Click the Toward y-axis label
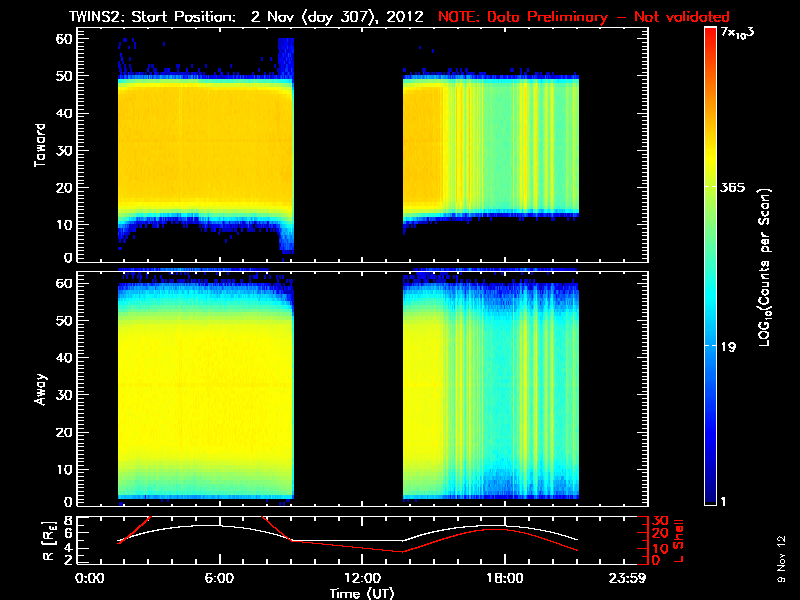The height and width of the screenshot is (600, 800). 41,144
